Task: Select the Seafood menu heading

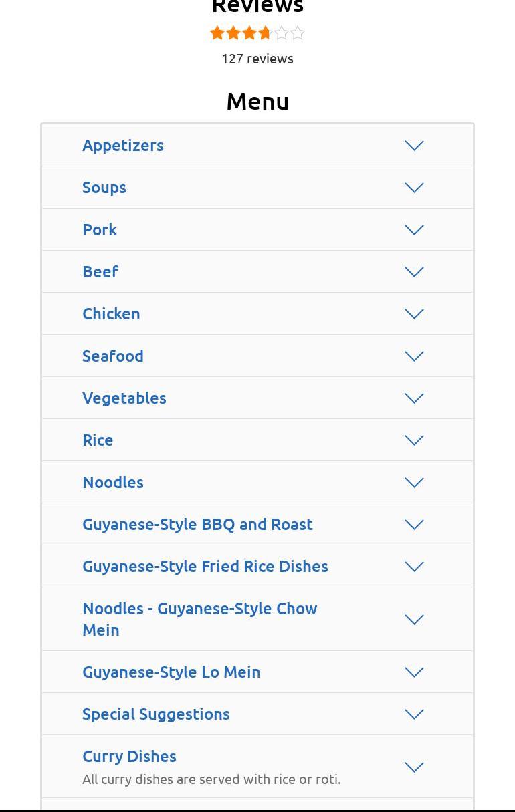Action: [112, 356]
